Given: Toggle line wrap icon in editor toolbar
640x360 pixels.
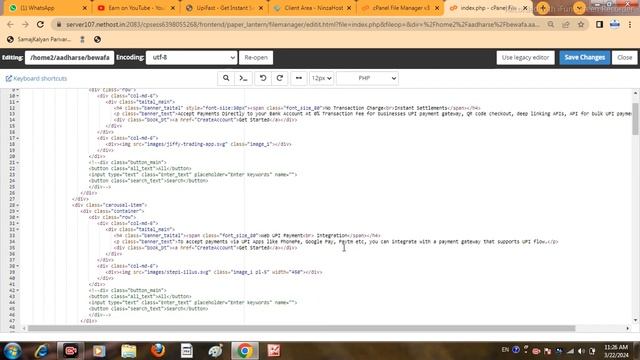Looking at the screenshot, I should [299, 78].
